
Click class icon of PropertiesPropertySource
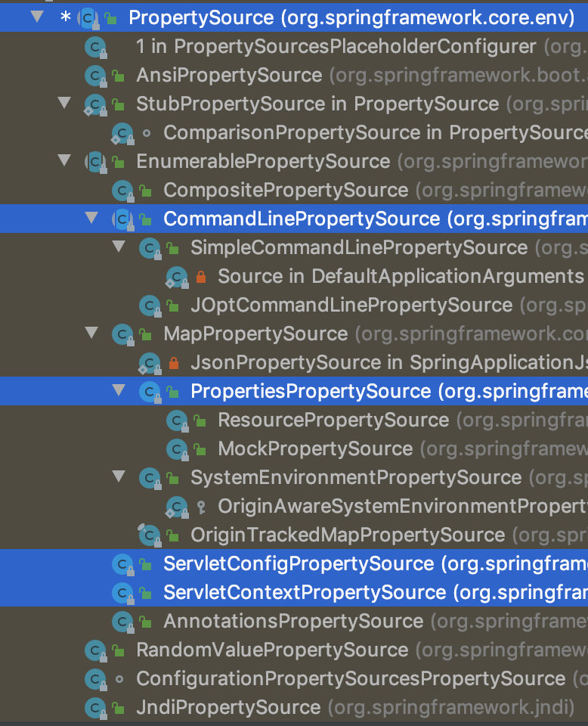pyautogui.click(x=150, y=392)
